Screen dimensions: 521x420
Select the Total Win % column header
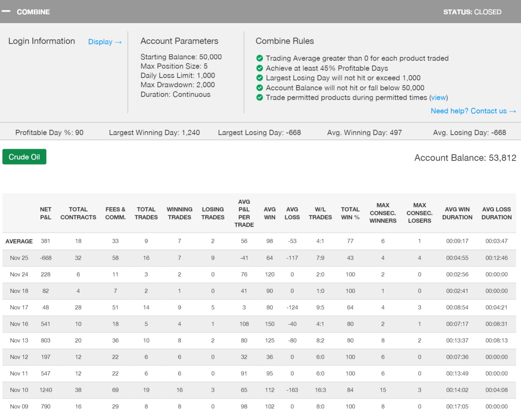coord(350,213)
